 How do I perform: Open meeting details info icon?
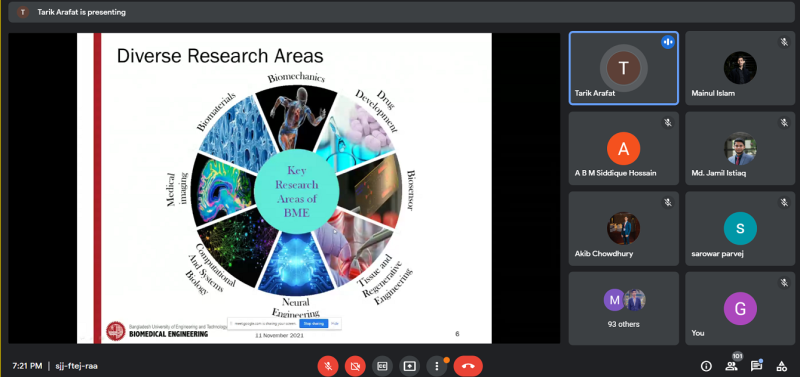(706, 366)
